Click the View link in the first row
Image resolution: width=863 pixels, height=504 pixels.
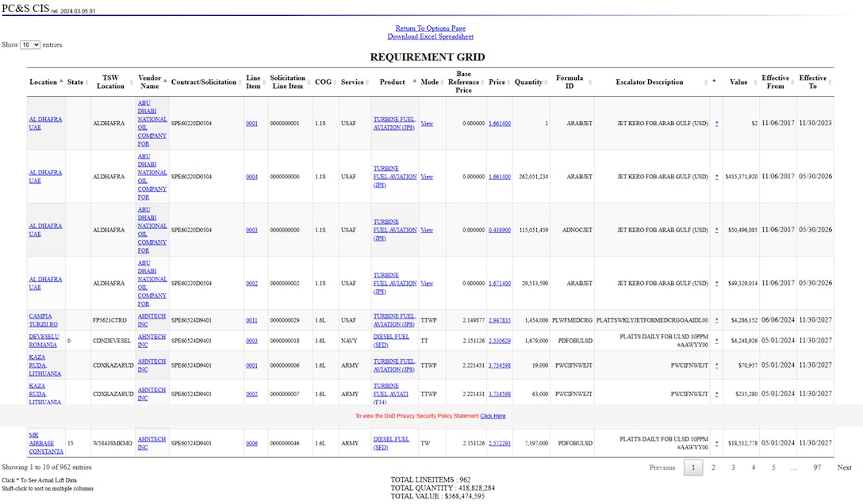(427, 123)
